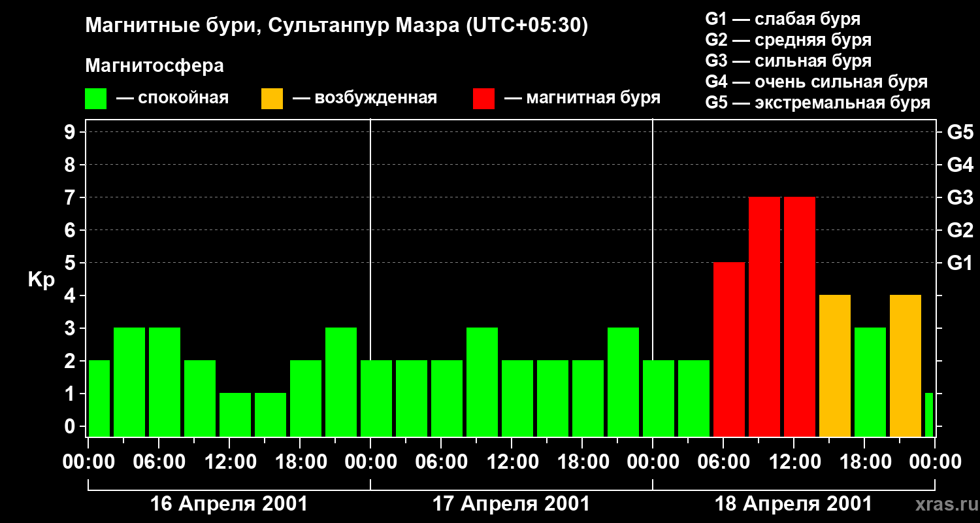Screen dimensions: 980x523
Task: Click the green Kp 3 bar between the orange bars
Action: (870, 382)
